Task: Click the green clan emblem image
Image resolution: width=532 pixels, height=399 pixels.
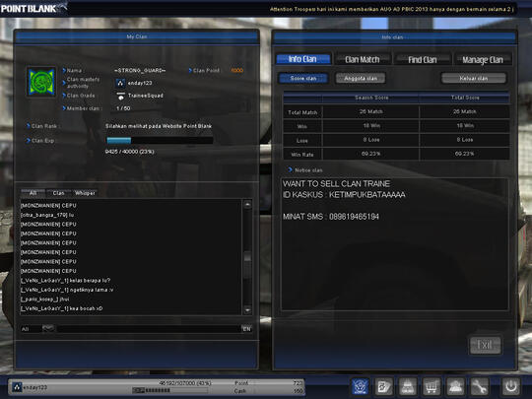Action: (x=41, y=82)
